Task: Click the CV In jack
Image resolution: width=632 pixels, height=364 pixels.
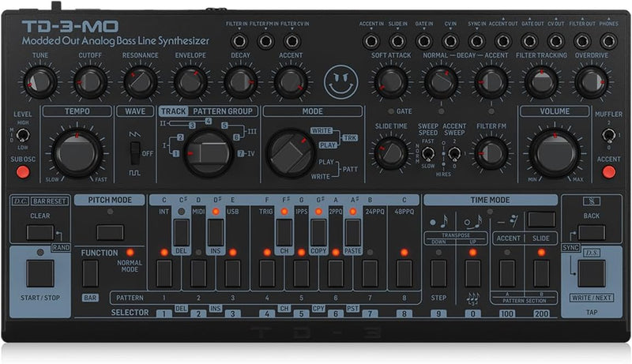Action: point(450,41)
